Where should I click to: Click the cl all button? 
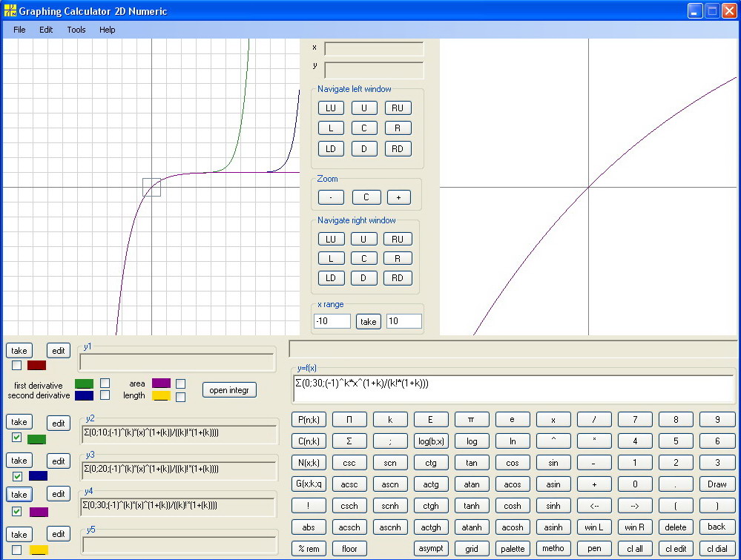point(635,549)
